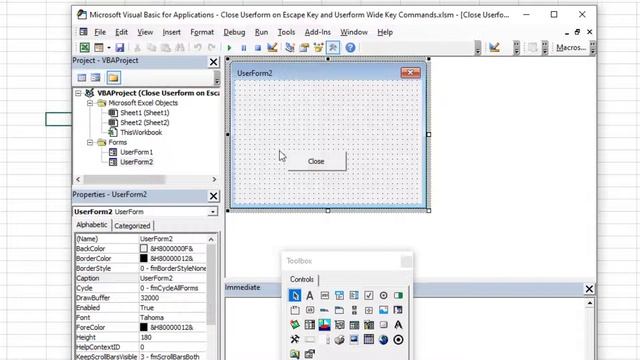This screenshot has height=360, width=640.
Task: Click the Insert UserForm toolbar icon
Action: click(x=99, y=48)
